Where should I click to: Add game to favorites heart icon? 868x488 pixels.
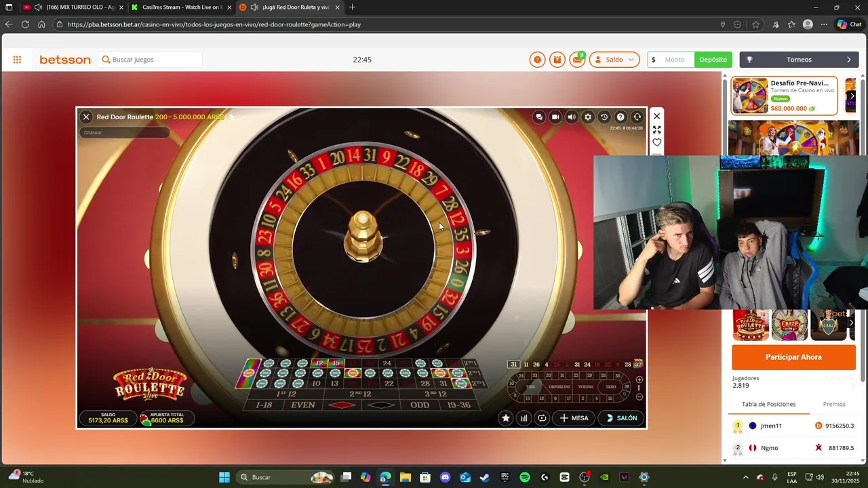click(656, 142)
